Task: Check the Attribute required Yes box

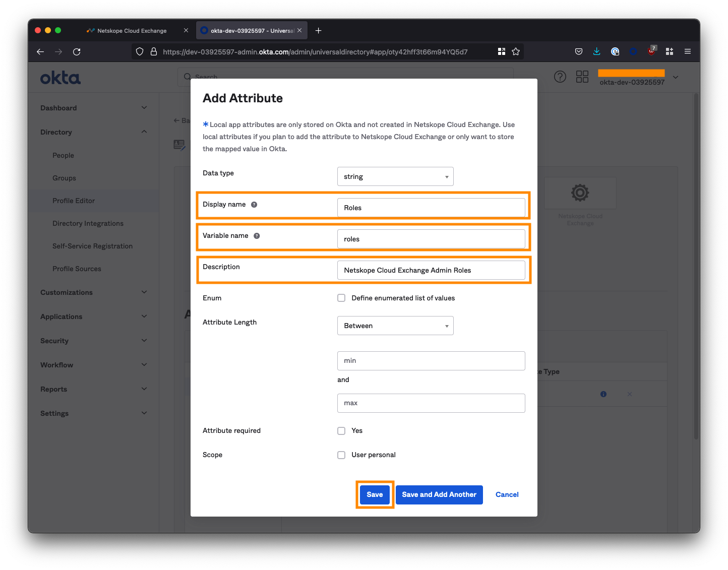Action: 341,431
